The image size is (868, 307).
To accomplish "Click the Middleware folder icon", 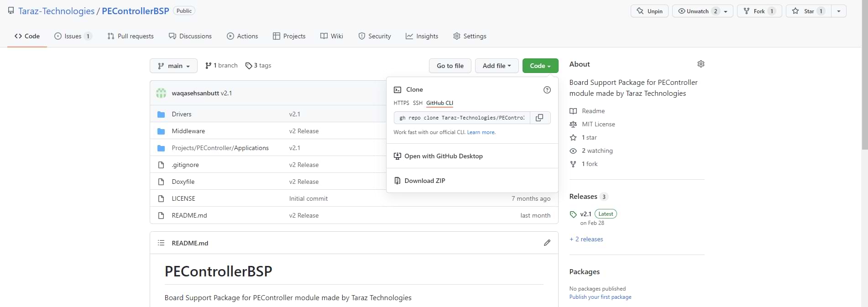I will click(161, 131).
